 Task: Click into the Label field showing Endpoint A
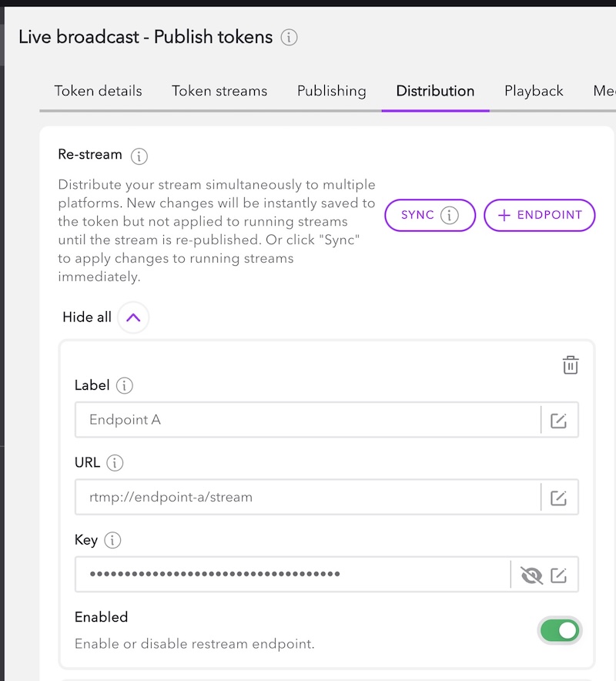(308, 421)
